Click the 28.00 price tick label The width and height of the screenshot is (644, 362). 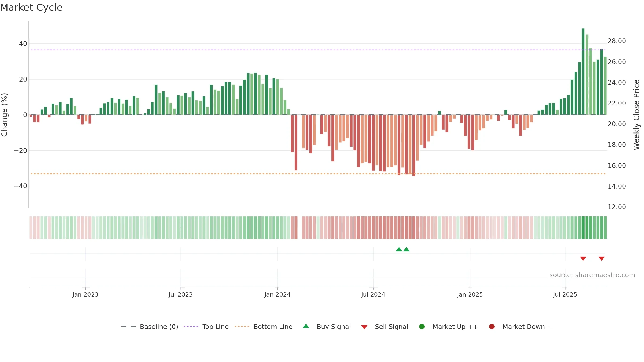click(x=617, y=41)
